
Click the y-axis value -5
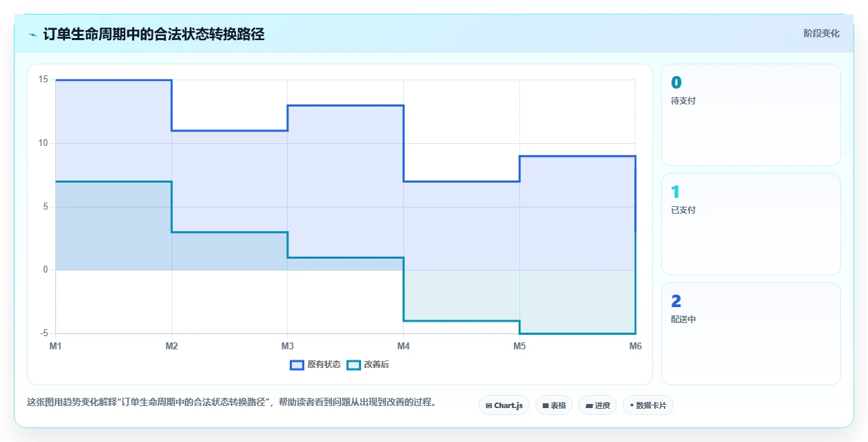(x=44, y=333)
